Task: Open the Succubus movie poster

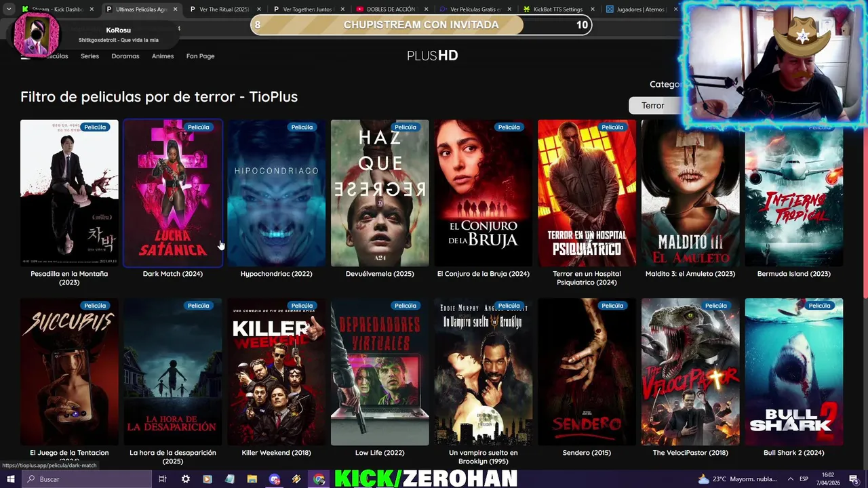Action: point(69,372)
